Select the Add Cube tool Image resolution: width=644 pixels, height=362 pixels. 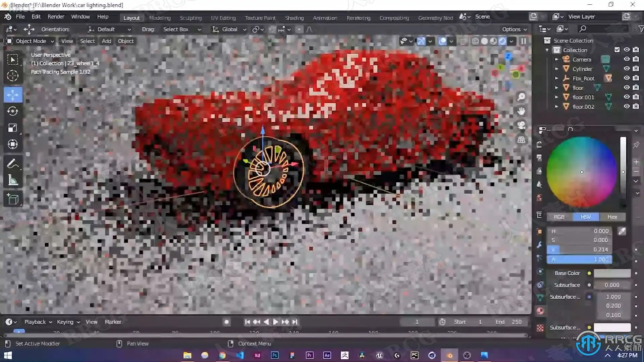tap(13, 199)
